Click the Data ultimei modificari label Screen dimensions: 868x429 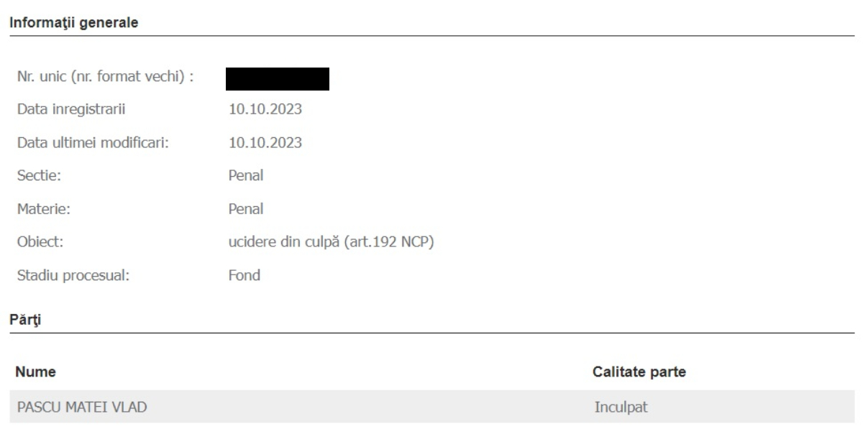93,143
